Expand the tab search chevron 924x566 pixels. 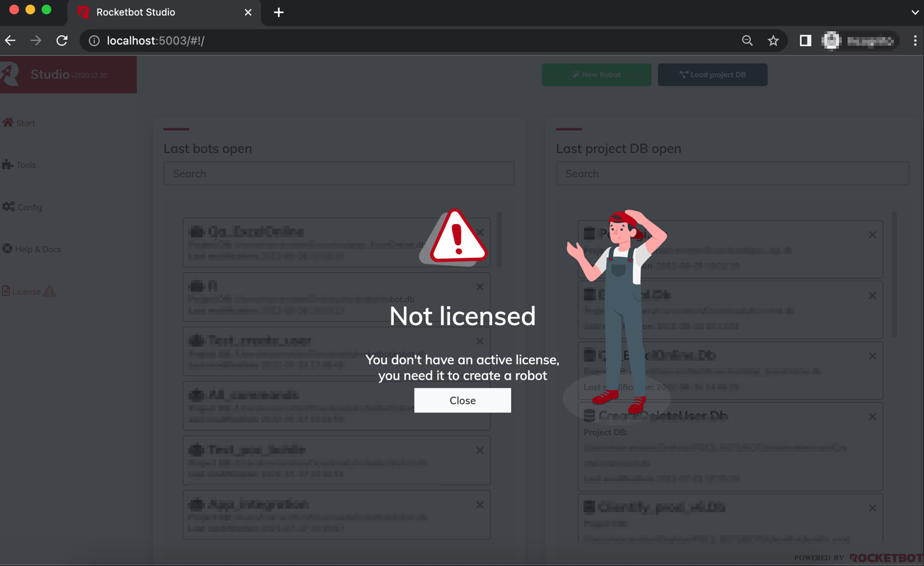point(915,12)
